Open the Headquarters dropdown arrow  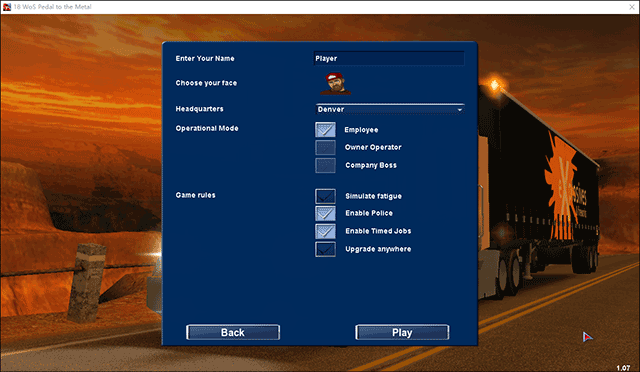(x=460, y=109)
